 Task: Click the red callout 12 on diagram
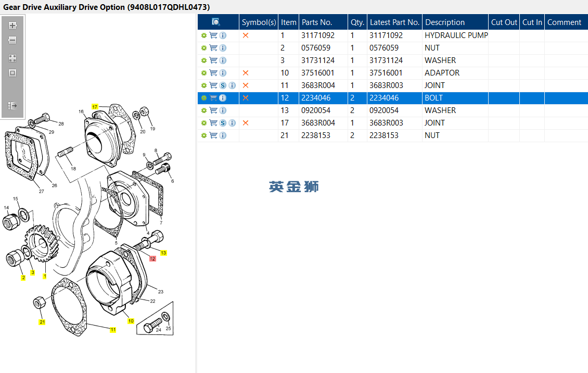tap(152, 258)
